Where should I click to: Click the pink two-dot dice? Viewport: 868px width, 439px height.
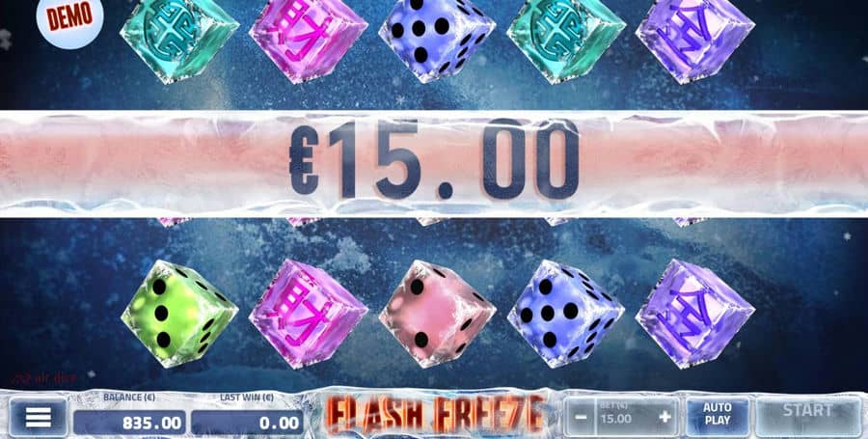tap(437, 314)
